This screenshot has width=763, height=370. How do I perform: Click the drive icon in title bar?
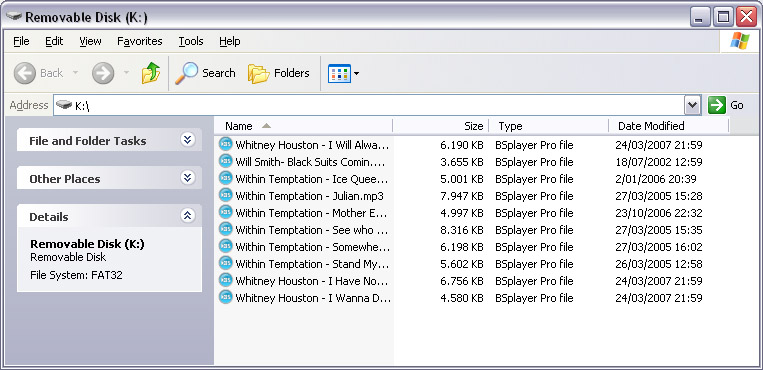click(x=14, y=17)
